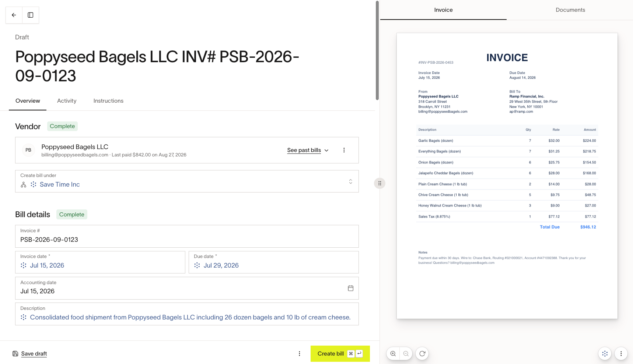The height and width of the screenshot is (364, 633).
Task: Click the Accounting date field
Action: point(187,288)
